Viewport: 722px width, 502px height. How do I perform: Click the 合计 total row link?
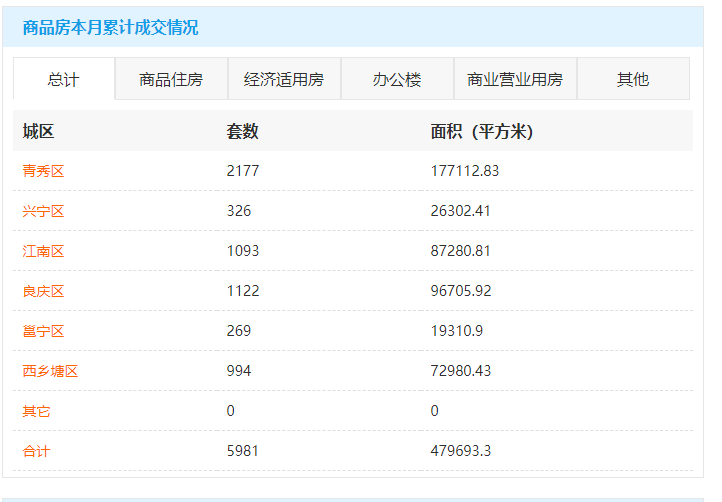pyautogui.click(x=36, y=451)
